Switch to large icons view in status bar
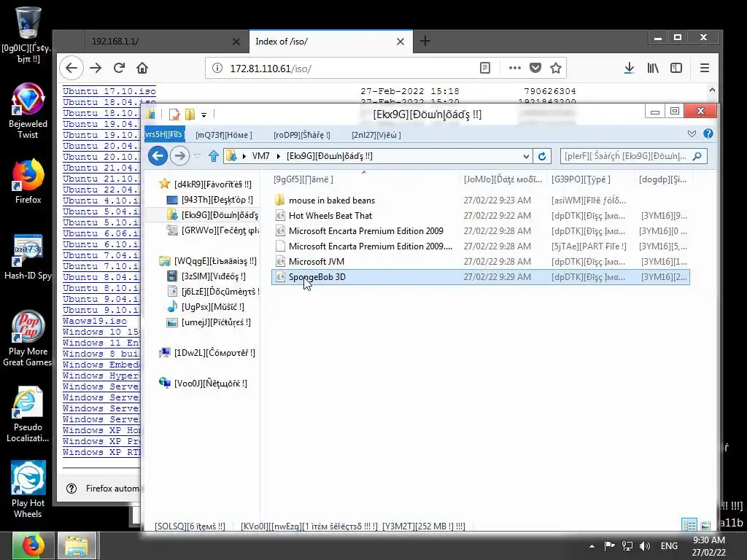The width and height of the screenshot is (747, 560). coord(705,525)
